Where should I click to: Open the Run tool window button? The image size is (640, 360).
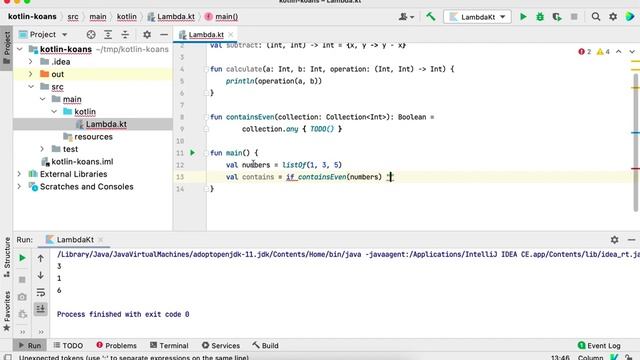coord(30,345)
